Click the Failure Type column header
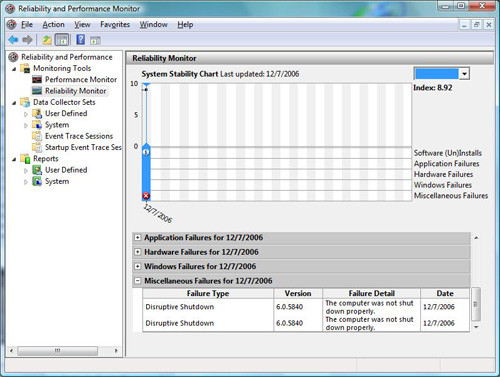500x377 pixels. pyautogui.click(x=208, y=293)
